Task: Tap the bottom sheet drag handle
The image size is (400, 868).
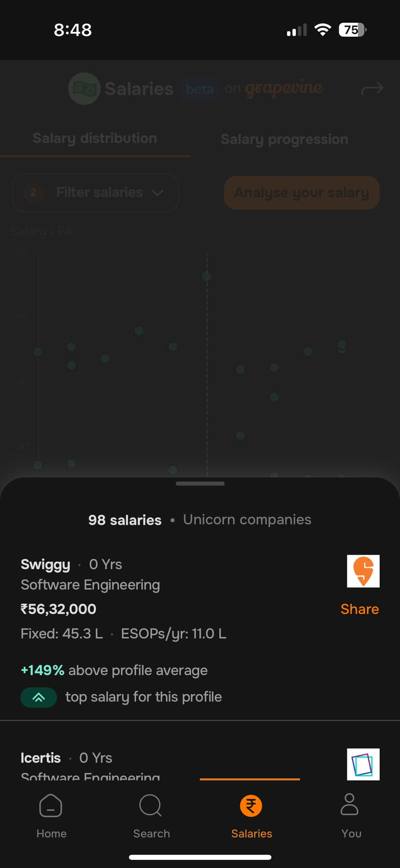Action: 200,484
